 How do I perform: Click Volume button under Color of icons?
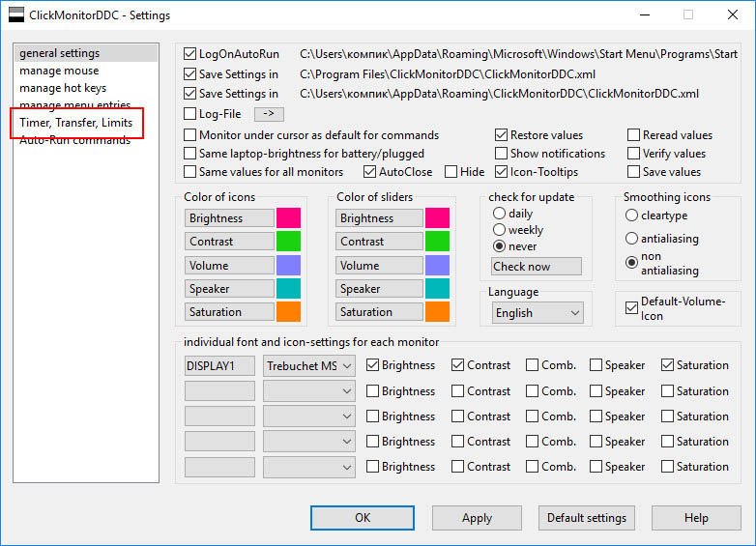[x=229, y=266]
